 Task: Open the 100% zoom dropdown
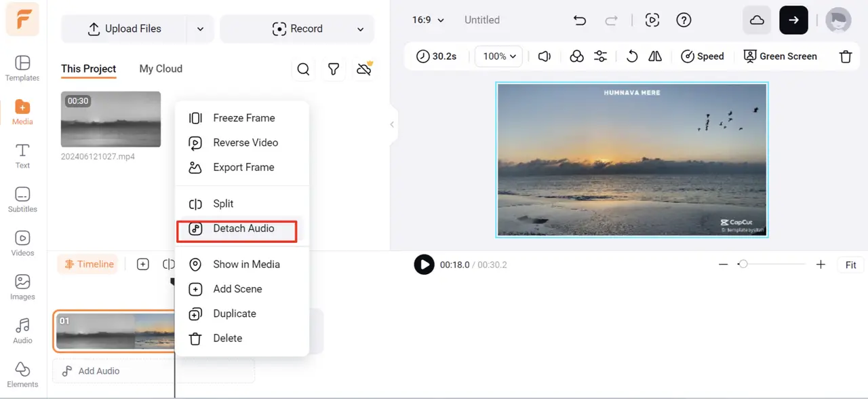tap(500, 56)
